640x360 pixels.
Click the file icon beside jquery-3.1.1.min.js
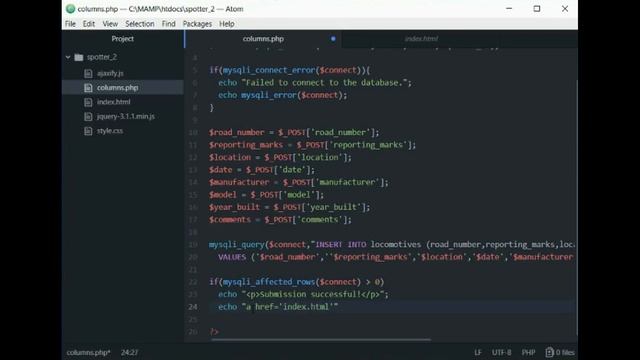(x=88, y=117)
